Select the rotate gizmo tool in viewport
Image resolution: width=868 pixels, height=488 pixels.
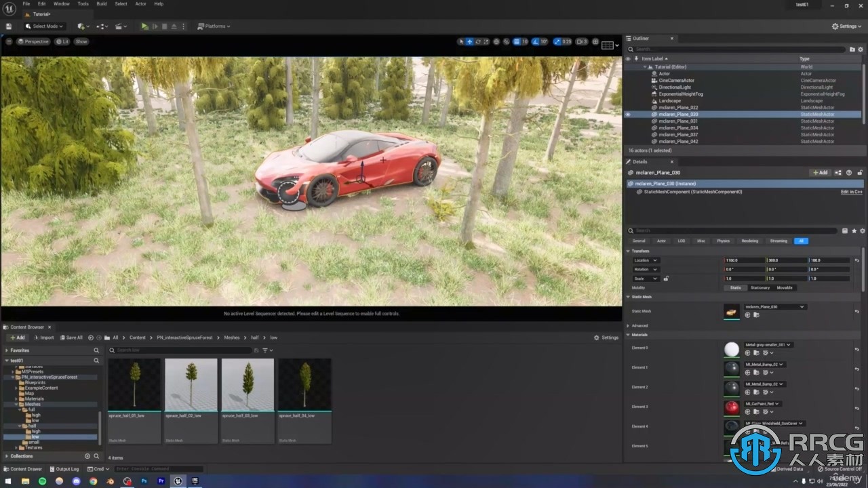coord(477,42)
